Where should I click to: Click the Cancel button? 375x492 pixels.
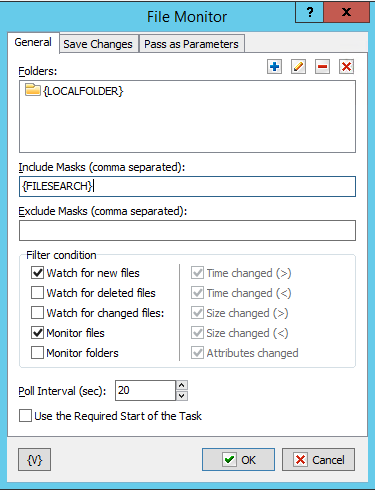[x=318, y=460]
